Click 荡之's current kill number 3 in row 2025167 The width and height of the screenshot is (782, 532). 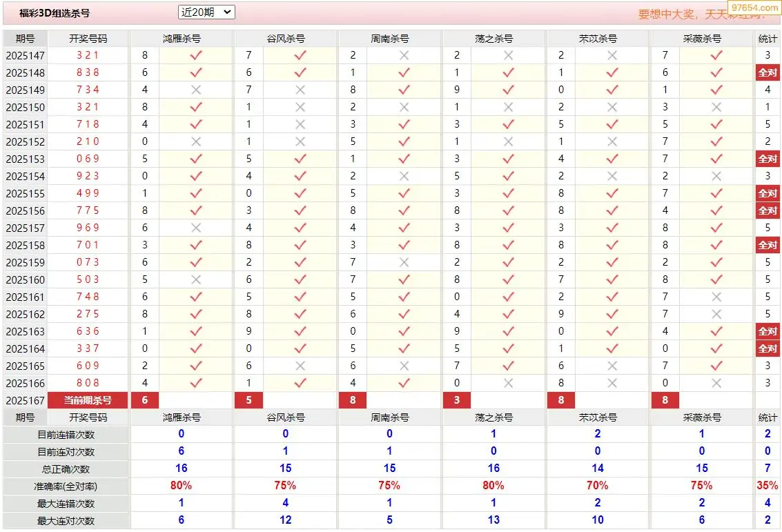(457, 400)
